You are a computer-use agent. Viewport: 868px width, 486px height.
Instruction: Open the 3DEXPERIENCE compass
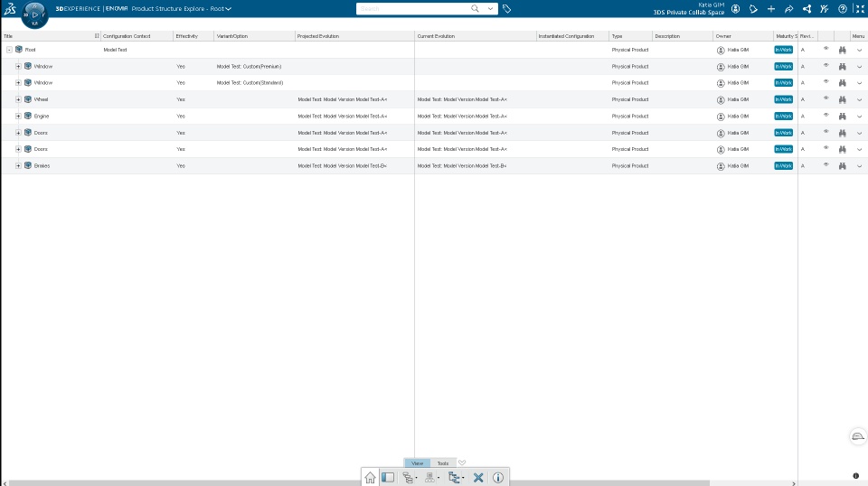(x=34, y=14)
